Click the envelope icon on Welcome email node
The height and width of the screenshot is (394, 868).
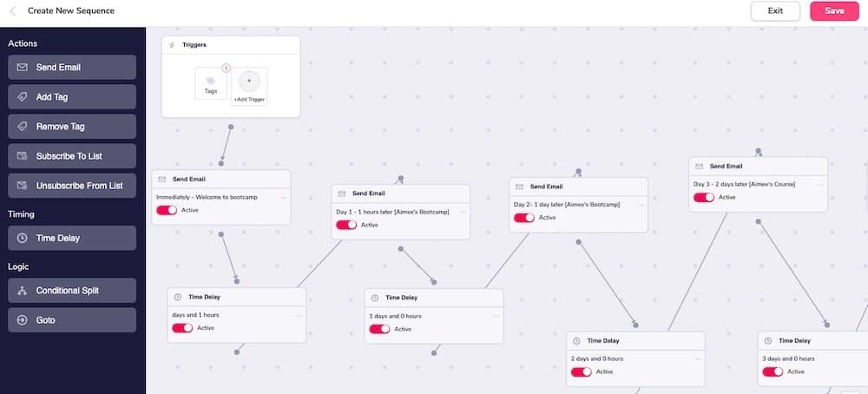(161, 180)
